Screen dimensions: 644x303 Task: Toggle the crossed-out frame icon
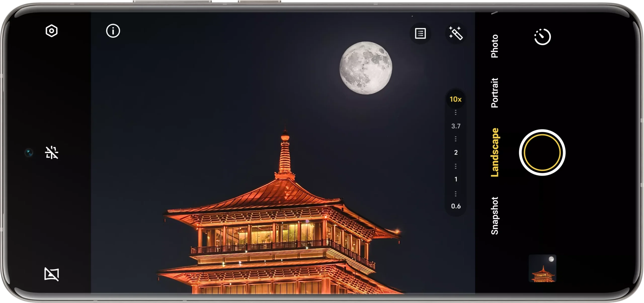(x=52, y=274)
